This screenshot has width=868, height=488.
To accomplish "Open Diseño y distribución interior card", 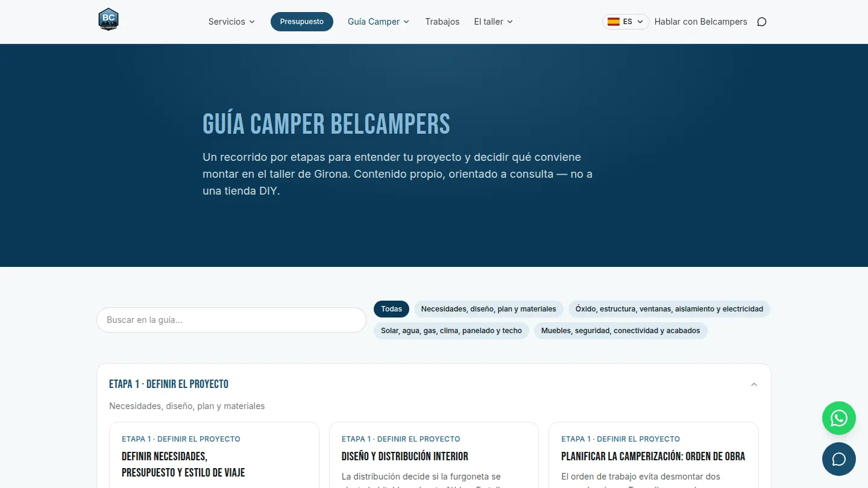I will [434, 455].
